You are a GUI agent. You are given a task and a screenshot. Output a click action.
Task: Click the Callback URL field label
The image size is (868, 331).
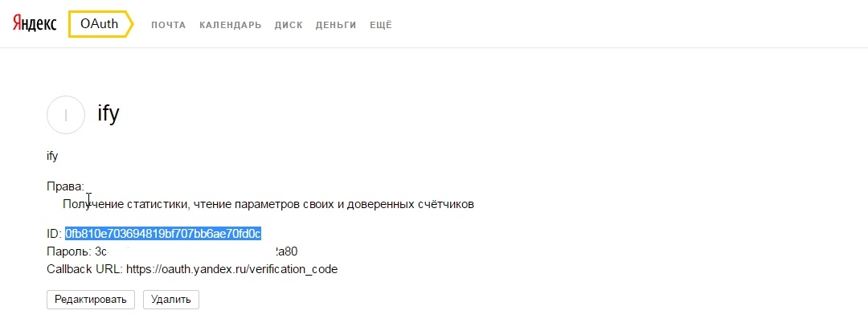(x=84, y=268)
